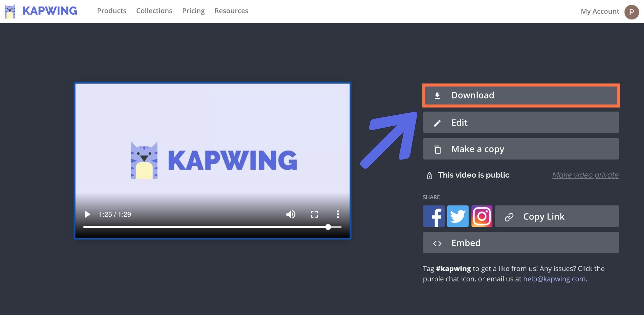Image resolution: width=644 pixels, height=315 pixels.
Task: Open the Collections menu
Action: coord(154,11)
